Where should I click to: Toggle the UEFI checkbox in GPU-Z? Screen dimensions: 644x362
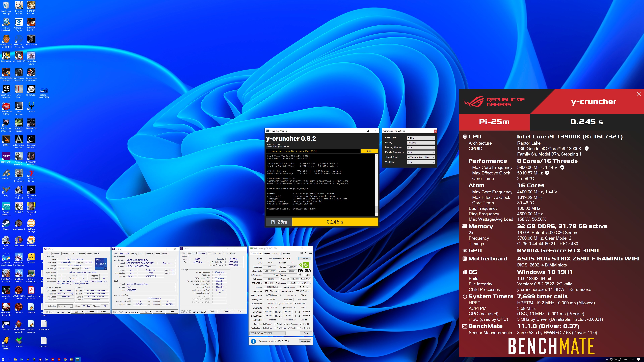(x=304, y=275)
